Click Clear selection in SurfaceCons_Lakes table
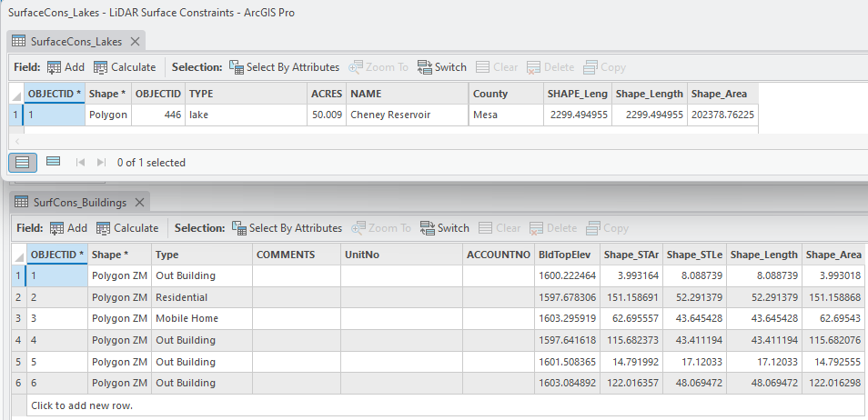Viewport: 868px width, 420px height. (x=497, y=67)
